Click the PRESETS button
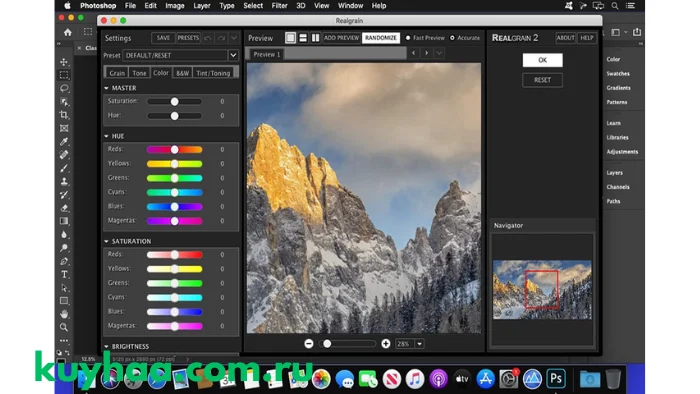 188,38
